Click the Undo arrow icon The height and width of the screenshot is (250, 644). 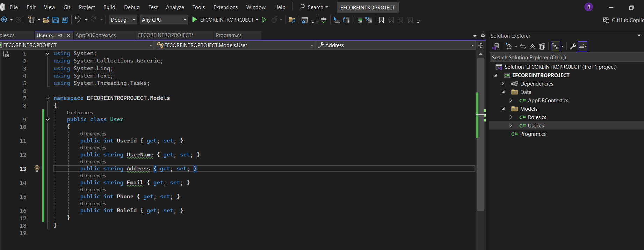tap(78, 20)
